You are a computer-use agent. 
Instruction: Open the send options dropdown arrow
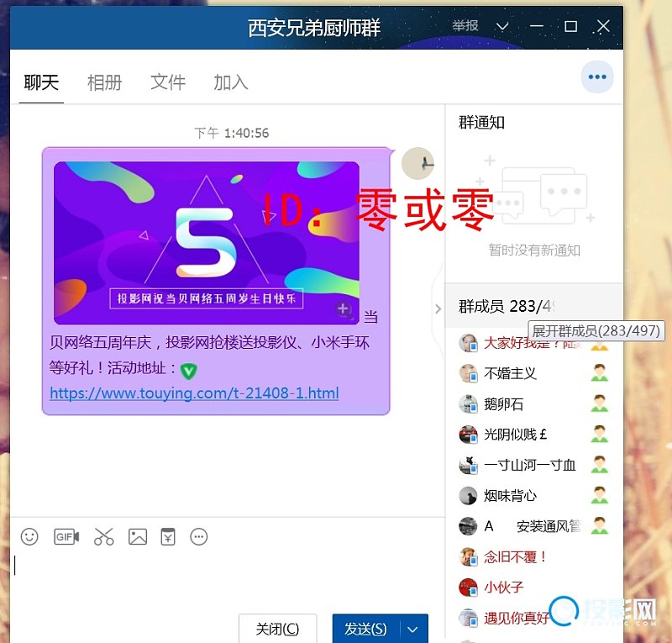tap(412, 630)
